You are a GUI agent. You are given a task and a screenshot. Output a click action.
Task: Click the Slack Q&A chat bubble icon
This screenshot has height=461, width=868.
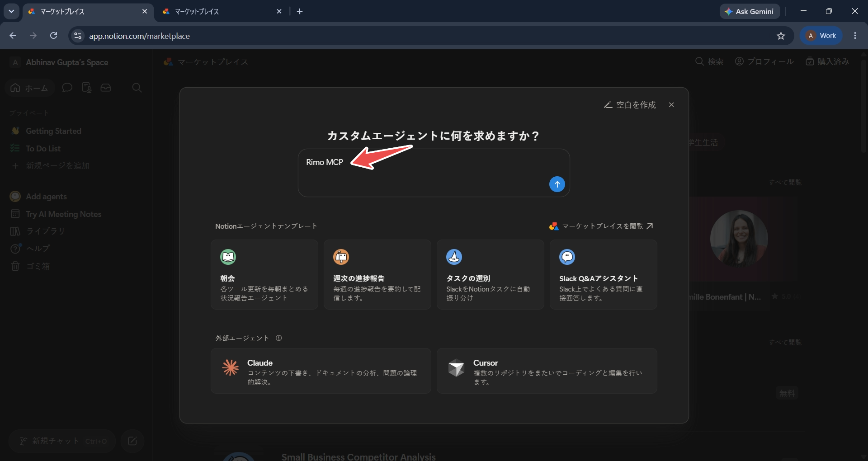click(x=567, y=257)
